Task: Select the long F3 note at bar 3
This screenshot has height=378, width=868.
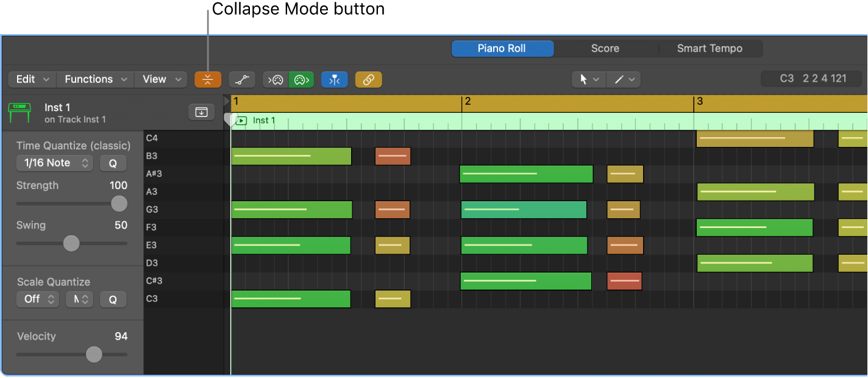Action: point(755,227)
